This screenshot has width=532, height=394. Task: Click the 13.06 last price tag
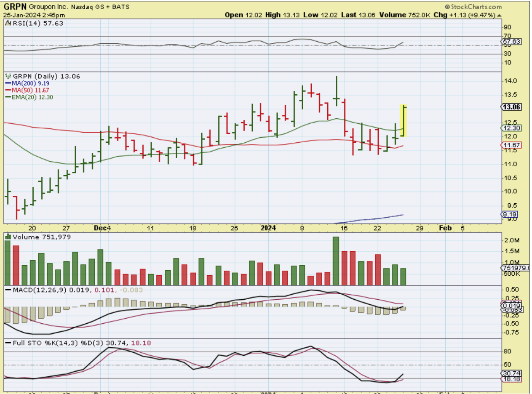click(x=512, y=107)
